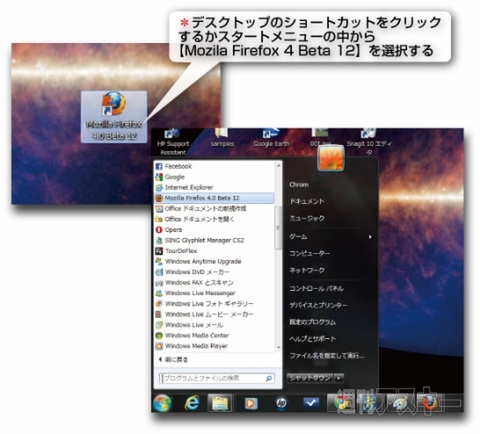Click the Windows Media Player list icon
Viewport: 480px width, 434px height.
tap(159, 346)
